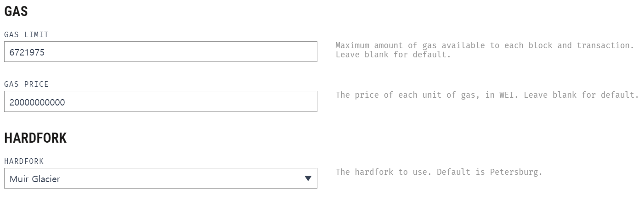Click the down arrow in Hardfork selector

[x=308, y=178]
